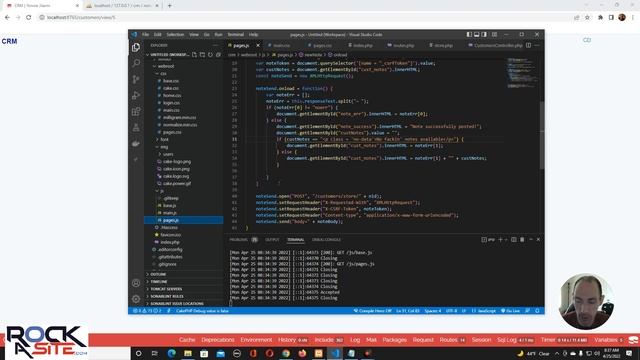Click the notifications bell in the status bar

click(537, 311)
